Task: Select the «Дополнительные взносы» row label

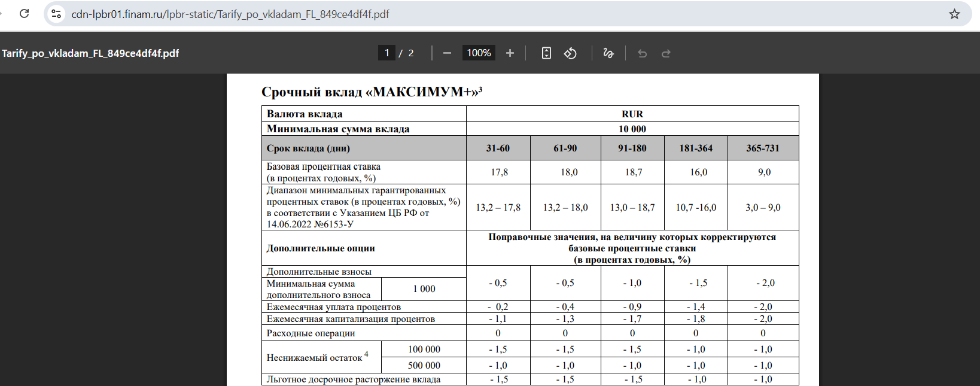Action: (319, 272)
